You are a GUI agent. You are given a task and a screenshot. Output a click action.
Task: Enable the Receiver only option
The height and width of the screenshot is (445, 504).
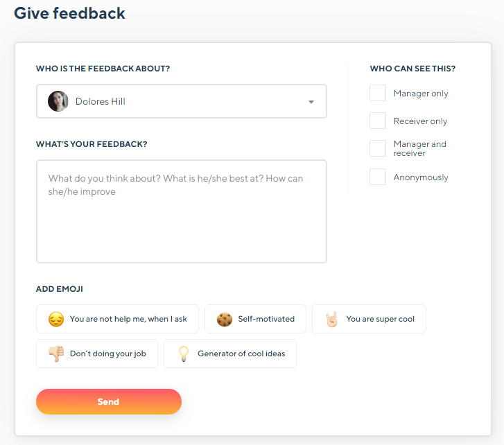click(378, 121)
